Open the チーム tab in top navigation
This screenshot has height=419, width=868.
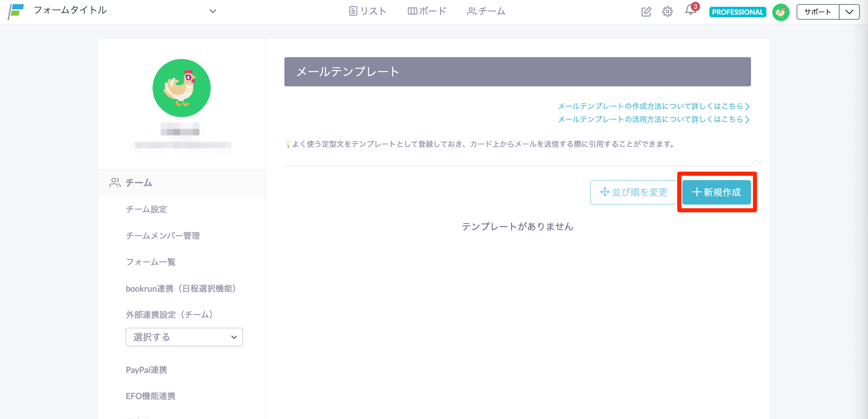[x=486, y=11]
